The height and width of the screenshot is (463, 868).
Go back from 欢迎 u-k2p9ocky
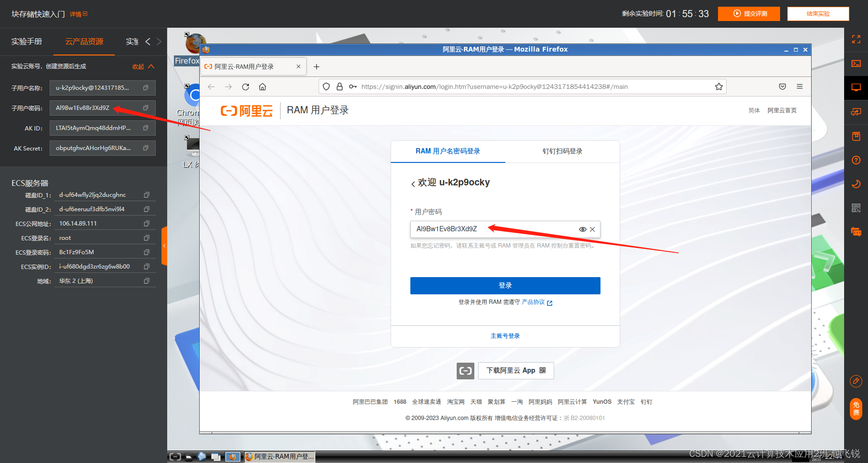click(x=413, y=183)
